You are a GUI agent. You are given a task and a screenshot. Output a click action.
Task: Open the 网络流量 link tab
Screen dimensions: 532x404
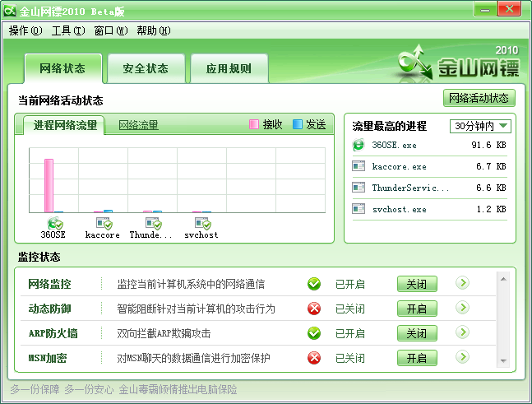tap(138, 125)
